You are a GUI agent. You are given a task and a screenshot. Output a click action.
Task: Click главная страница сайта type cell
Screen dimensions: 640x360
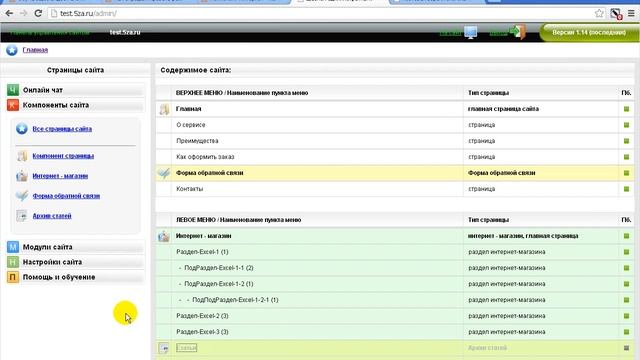point(503,109)
